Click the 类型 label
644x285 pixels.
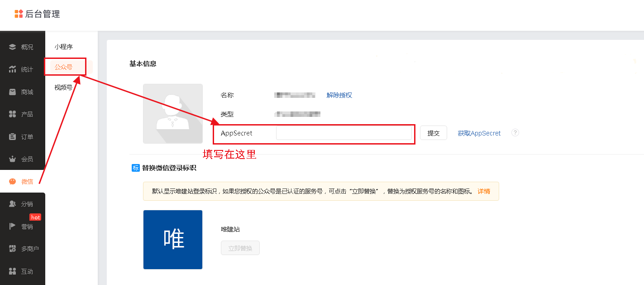[x=227, y=114]
